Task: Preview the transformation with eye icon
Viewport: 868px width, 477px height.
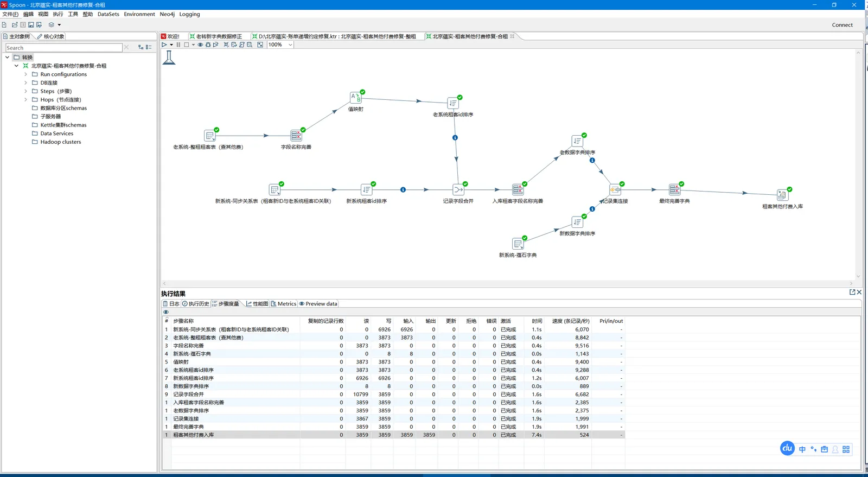Action: click(x=200, y=44)
